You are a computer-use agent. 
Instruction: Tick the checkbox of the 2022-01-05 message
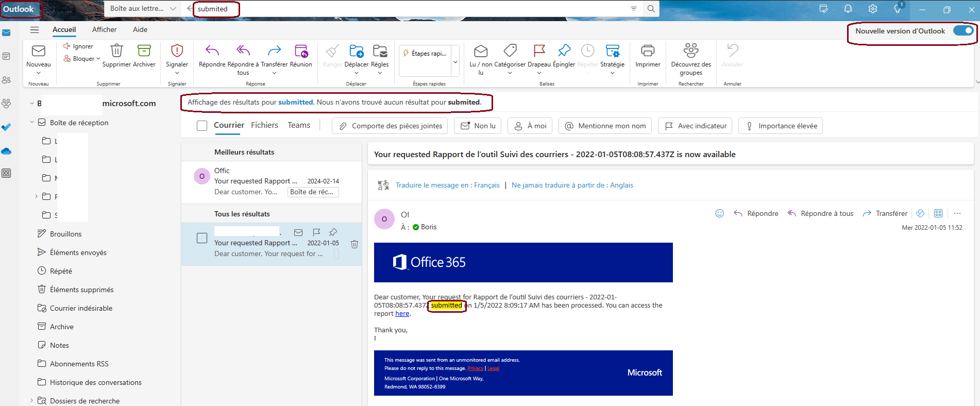coord(202,238)
